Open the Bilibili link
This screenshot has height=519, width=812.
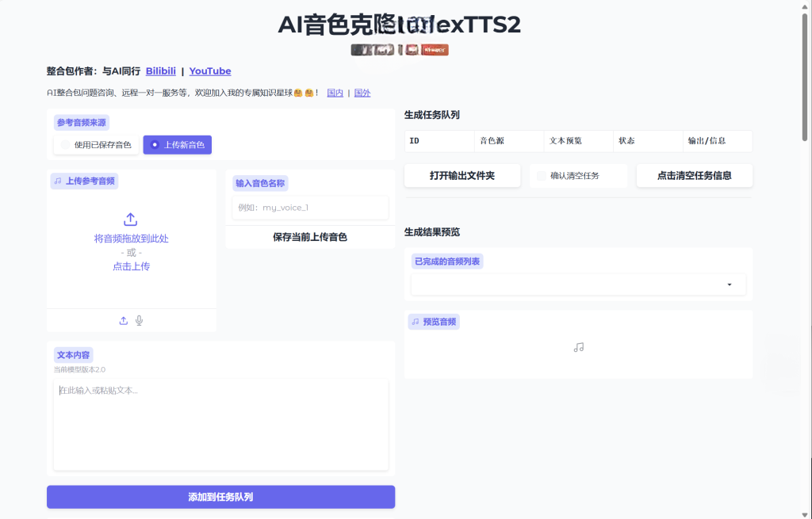[x=161, y=71]
